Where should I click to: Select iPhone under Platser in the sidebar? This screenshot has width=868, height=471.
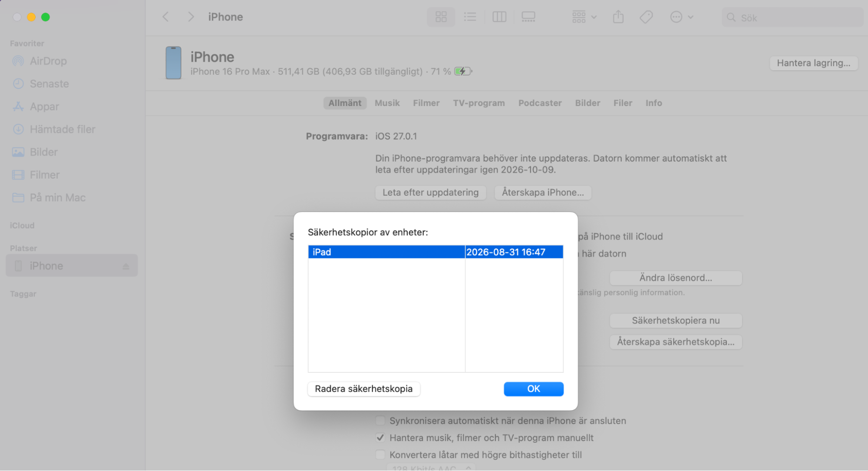(x=72, y=265)
